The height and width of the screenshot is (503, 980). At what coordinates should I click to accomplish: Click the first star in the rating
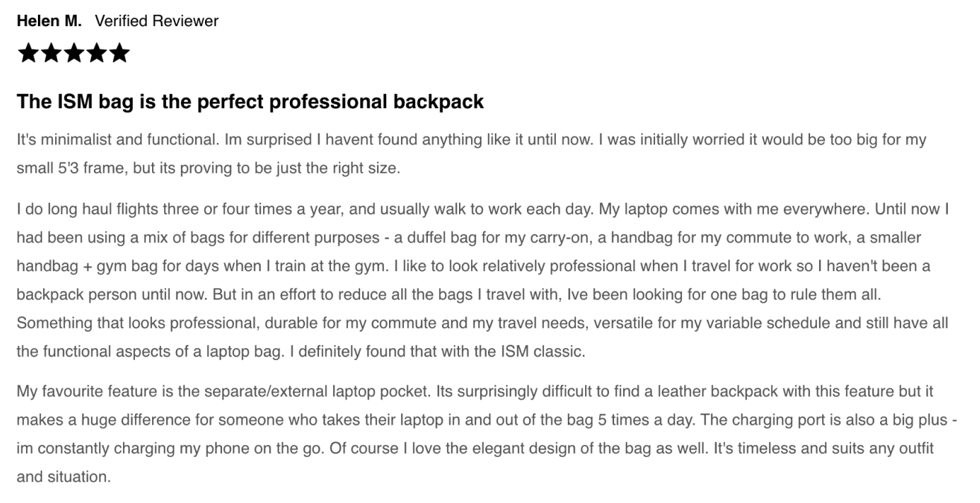(28, 54)
